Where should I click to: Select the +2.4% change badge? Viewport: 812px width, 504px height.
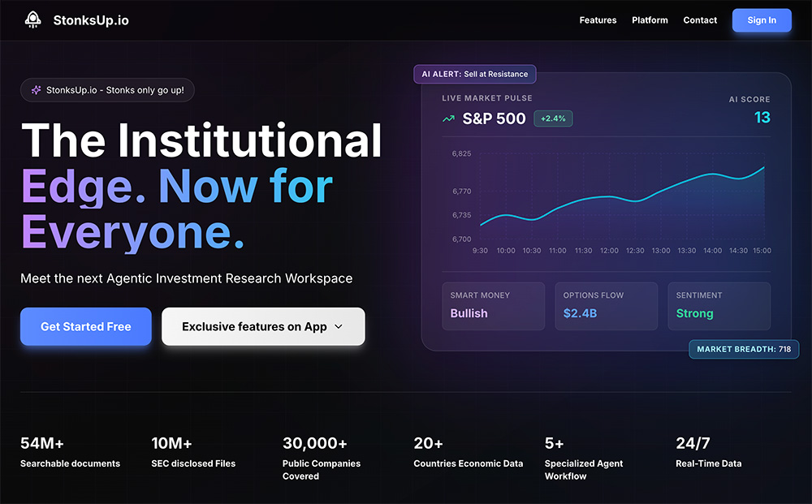[x=554, y=118]
